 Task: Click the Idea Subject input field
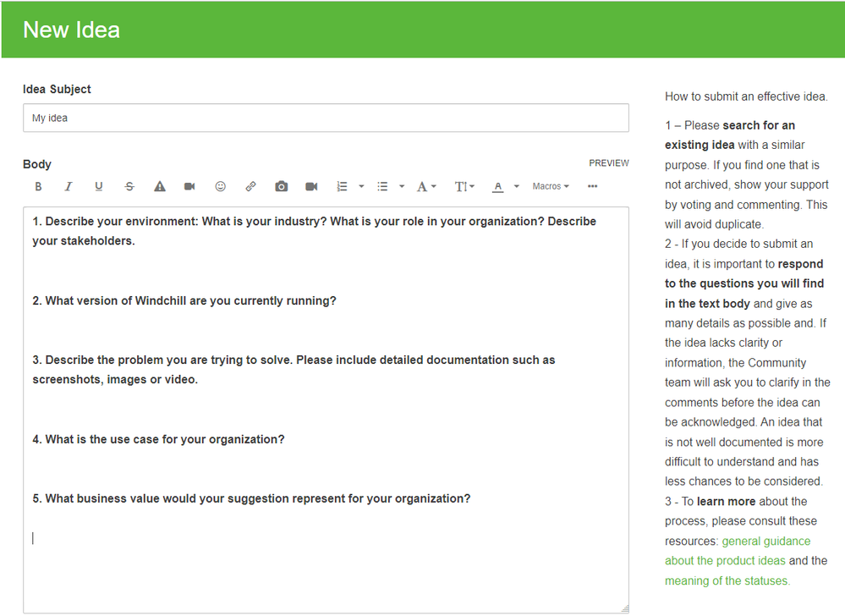click(326, 118)
